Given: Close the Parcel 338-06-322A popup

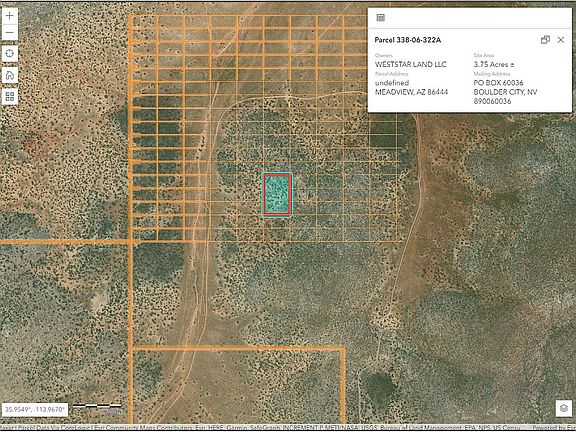Looking at the screenshot, I should 561,40.
